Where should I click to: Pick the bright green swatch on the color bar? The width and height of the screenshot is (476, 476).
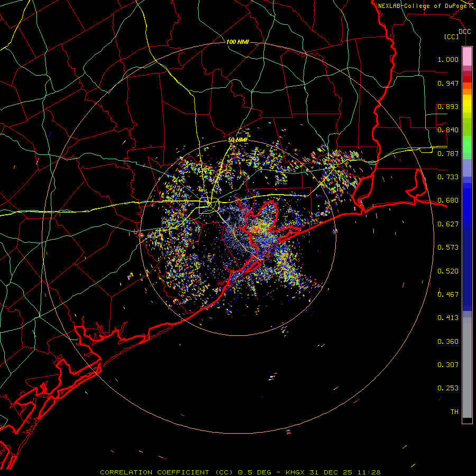467,144
